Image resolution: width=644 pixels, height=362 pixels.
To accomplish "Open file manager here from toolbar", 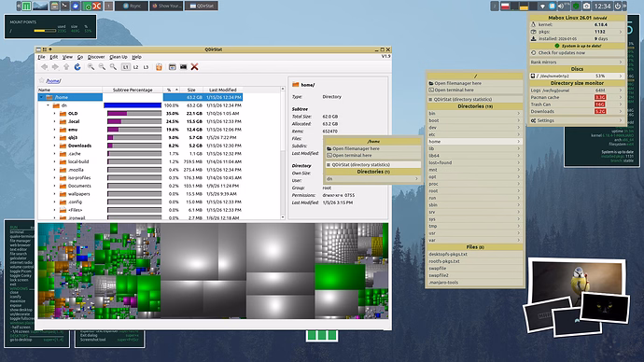I will point(172,67).
